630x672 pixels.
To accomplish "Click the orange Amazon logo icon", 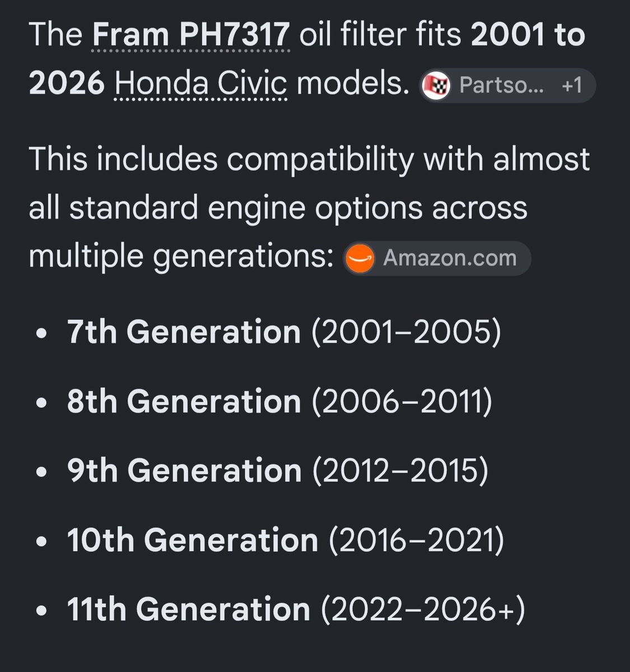I will tap(360, 259).
